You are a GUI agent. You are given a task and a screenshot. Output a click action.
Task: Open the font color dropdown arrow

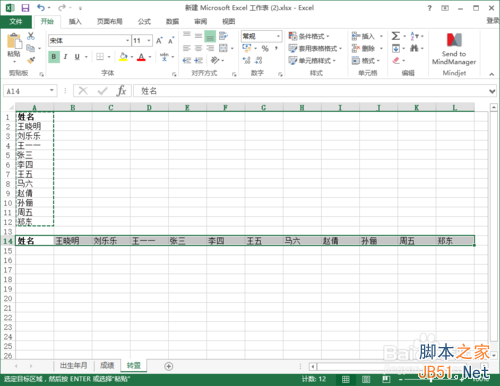point(150,57)
